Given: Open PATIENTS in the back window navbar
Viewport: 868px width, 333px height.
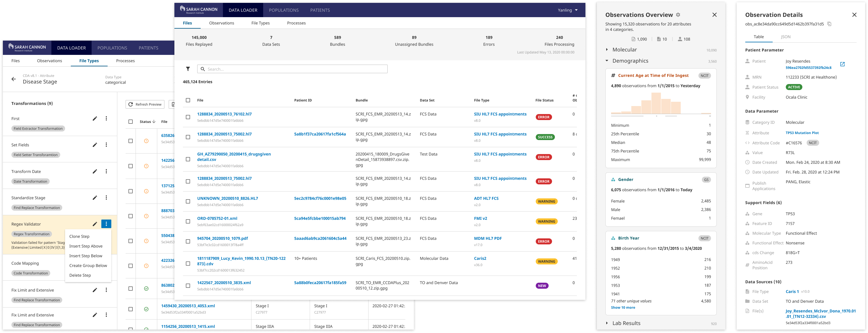Looking at the screenshot, I should click(148, 48).
